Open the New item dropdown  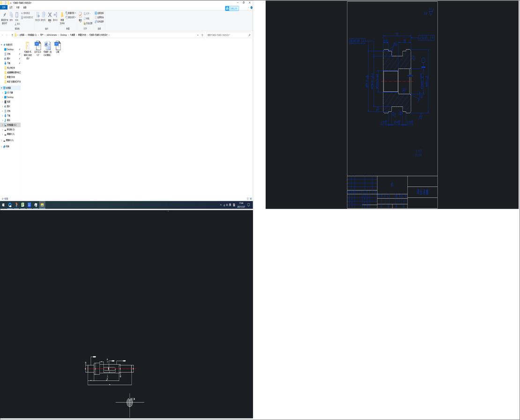[x=71, y=13]
